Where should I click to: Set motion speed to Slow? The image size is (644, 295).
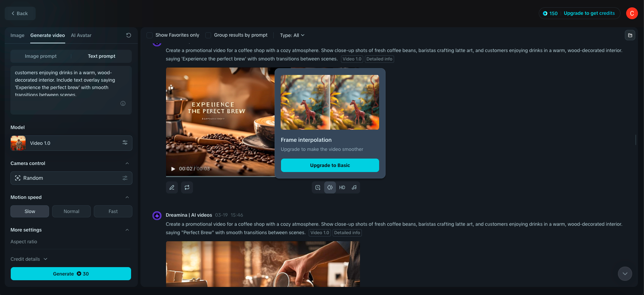pos(30,211)
